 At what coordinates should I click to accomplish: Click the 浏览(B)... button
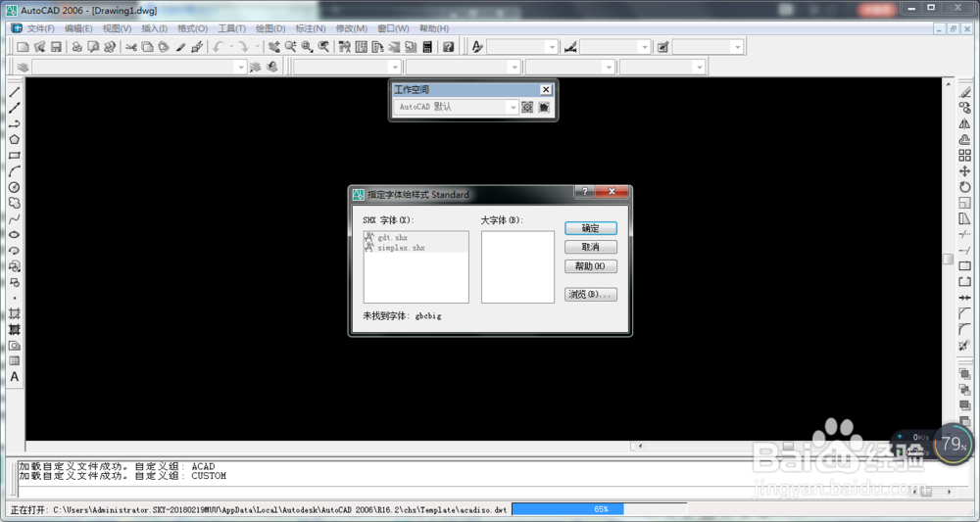click(591, 294)
